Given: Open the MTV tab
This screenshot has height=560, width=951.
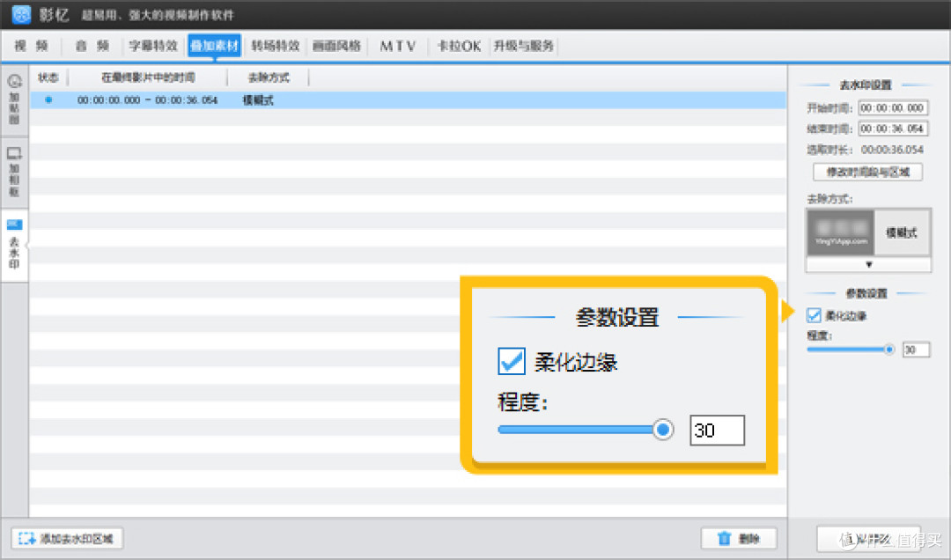Looking at the screenshot, I should point(398,46).
